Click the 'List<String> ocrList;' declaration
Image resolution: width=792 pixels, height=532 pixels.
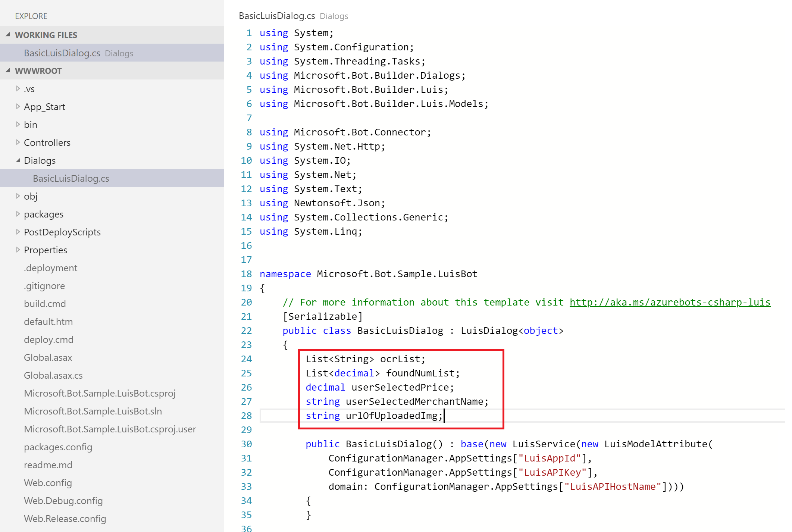tap(366, 359)
